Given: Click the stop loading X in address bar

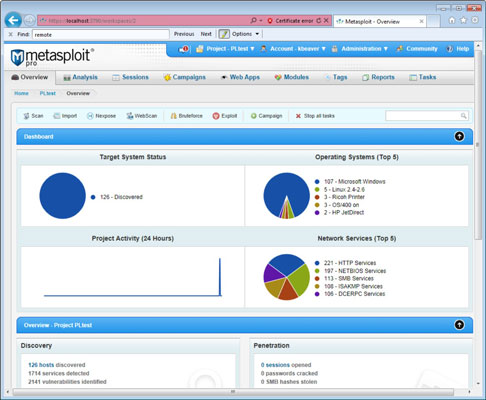Looking at the screenshot, I should (326, 21).
